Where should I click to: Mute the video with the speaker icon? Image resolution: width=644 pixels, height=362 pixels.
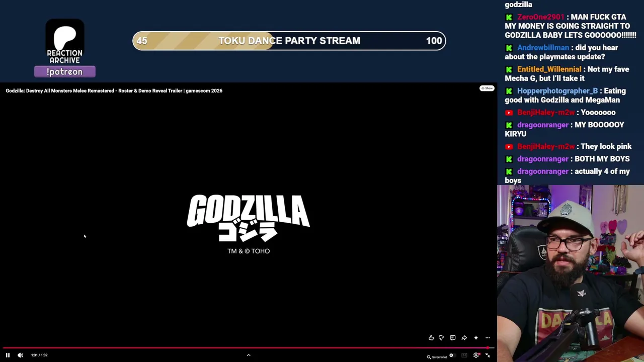point(20,355)
